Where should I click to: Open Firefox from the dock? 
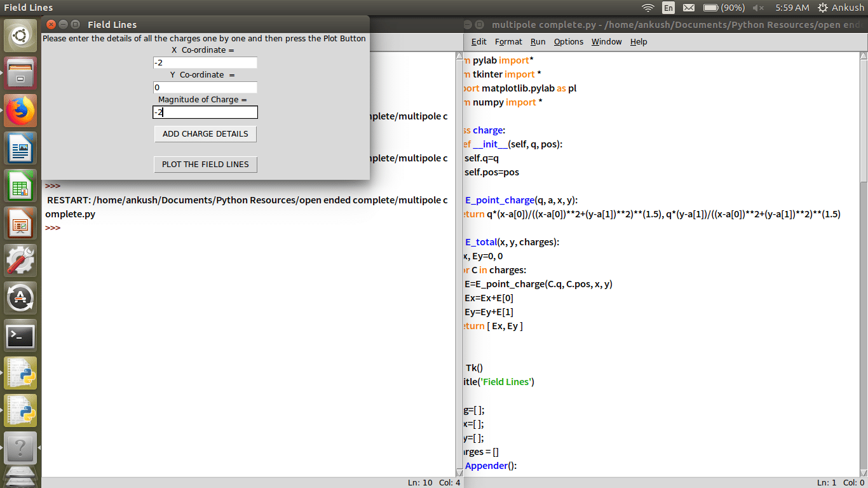click(x=21, y=111)
